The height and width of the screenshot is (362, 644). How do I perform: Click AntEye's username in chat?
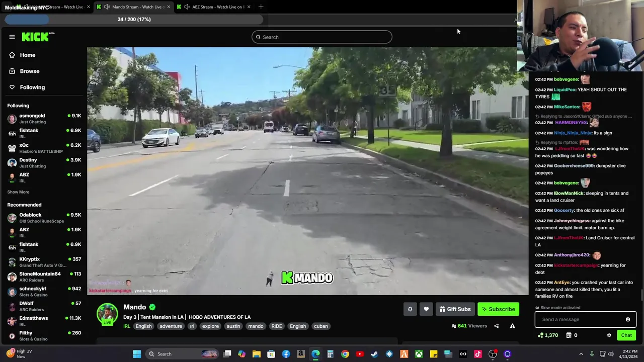[x=561, y=283]
